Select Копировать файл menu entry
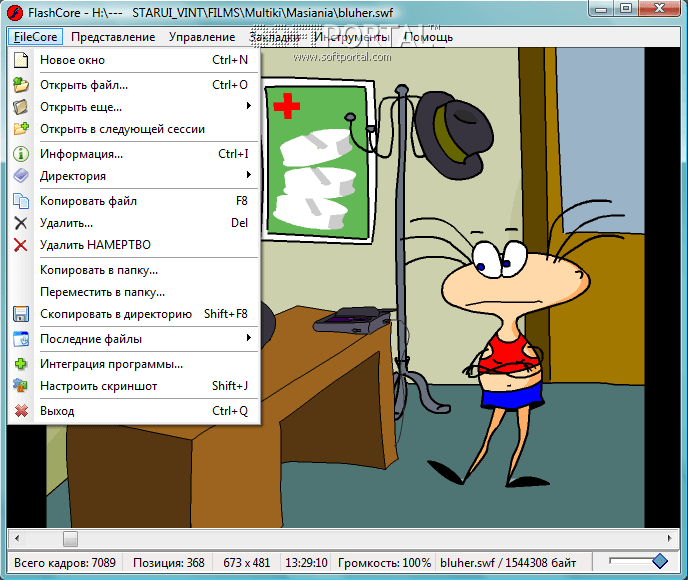This screenshot has height=580, width=688. (134, 201)
